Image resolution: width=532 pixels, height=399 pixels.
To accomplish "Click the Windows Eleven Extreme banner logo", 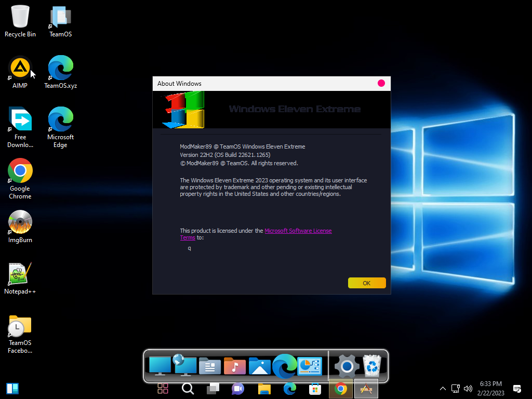I will tap(183, 110).
